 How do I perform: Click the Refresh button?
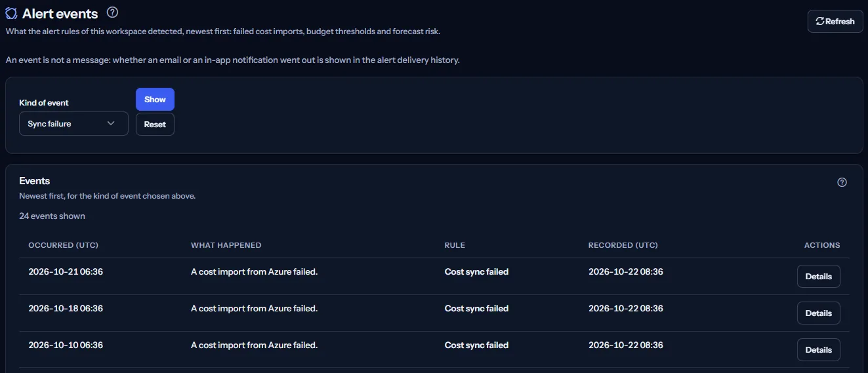click(835, 21)
